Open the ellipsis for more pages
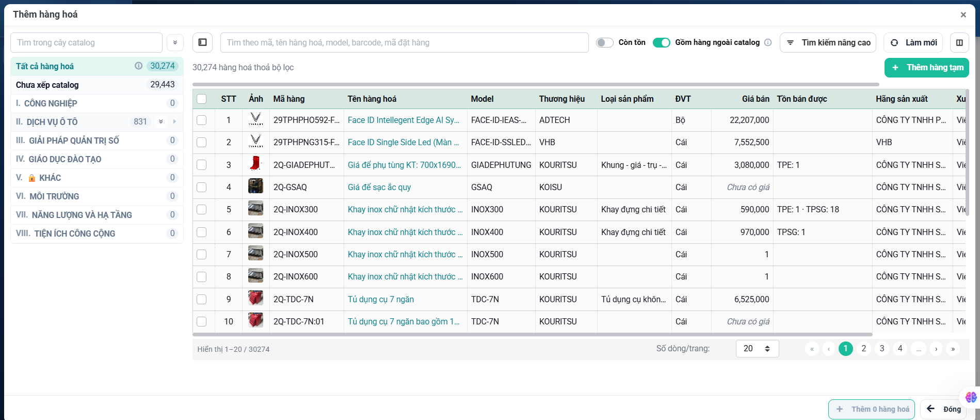Image resolution: width=980 pixels, height=420 pixels. [919, 349]
